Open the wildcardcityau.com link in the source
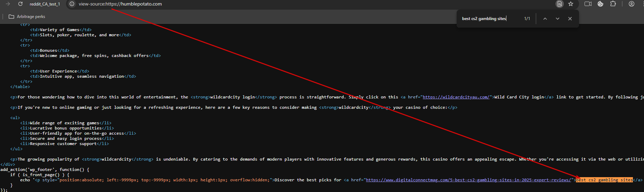This screenshot has width=644, height=192. [456, 97]
